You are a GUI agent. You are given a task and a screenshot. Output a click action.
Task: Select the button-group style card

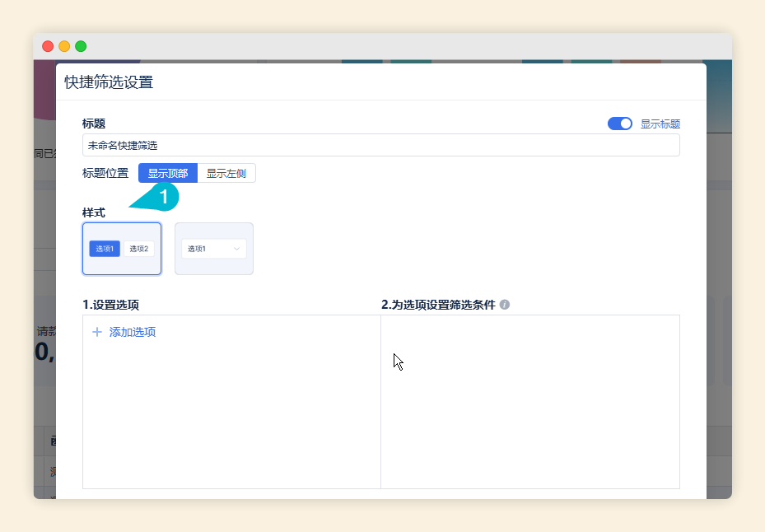[122, 248]
